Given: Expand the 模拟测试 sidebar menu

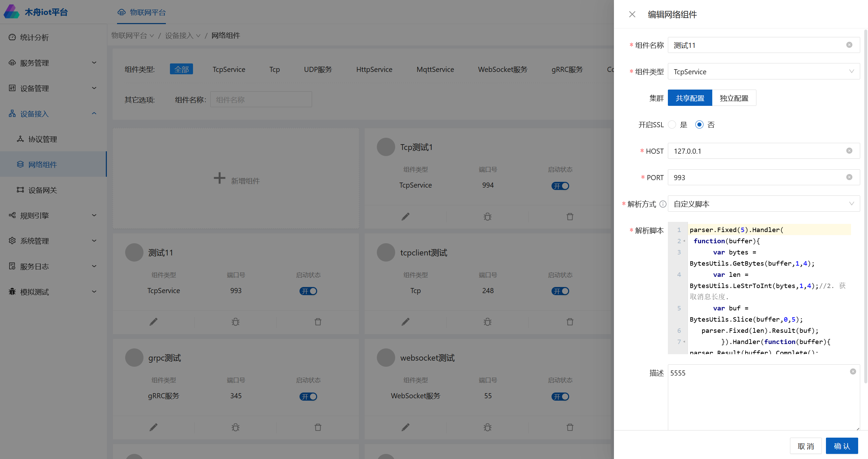Looking at the screenshot, I should [x=53, y=292].
